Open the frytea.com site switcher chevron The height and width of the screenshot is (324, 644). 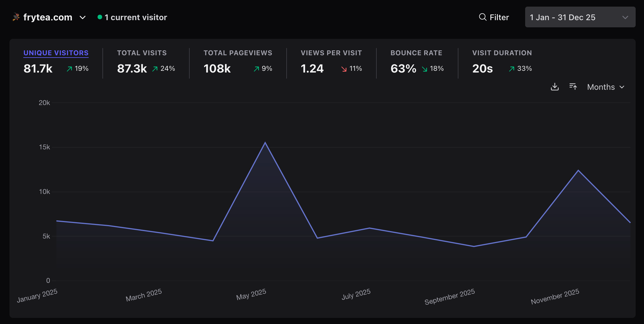pyautogui.click(x=83, y=18)
